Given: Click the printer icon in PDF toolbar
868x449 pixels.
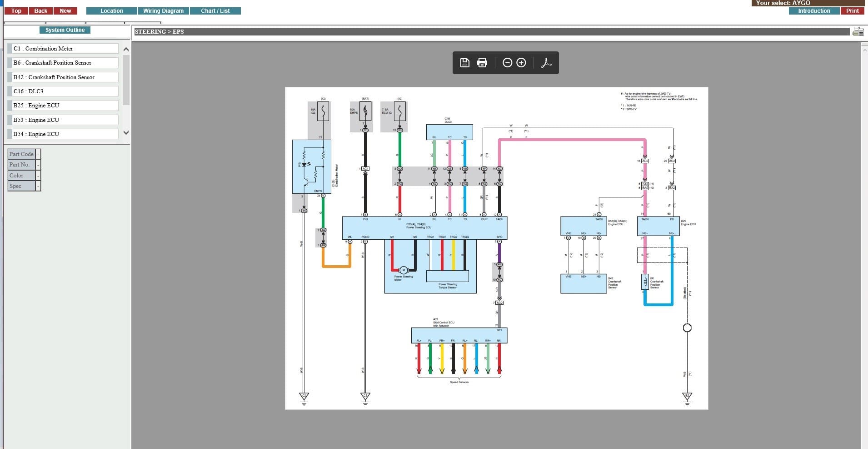Looking at the screenshot, I should click(482, 63).
